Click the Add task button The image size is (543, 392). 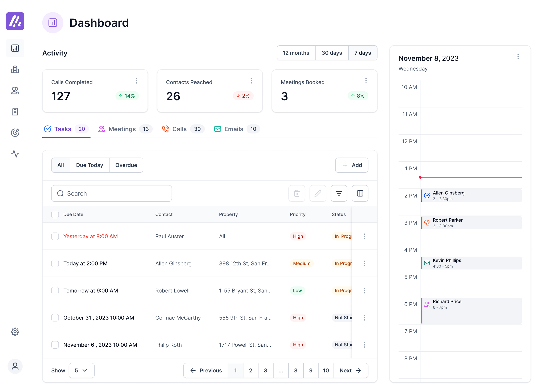point(351,165)
